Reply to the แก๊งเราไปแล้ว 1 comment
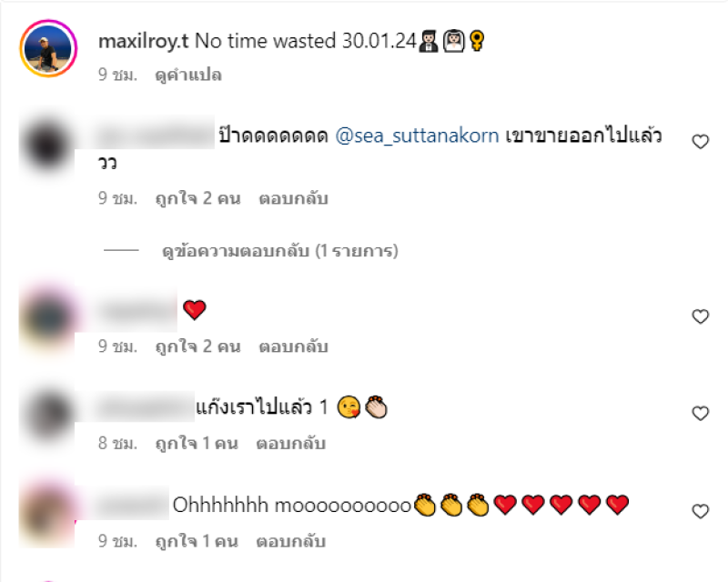 [x=290, y=443]
